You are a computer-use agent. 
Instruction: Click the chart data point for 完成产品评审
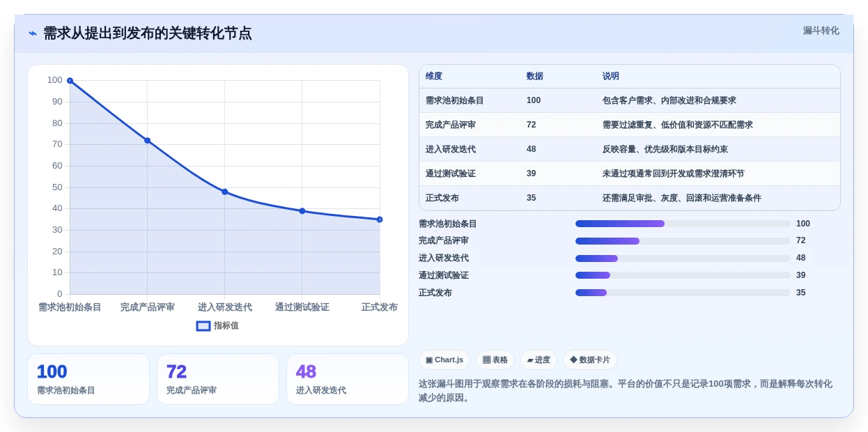pyautogui.click(x=147, y=141)
